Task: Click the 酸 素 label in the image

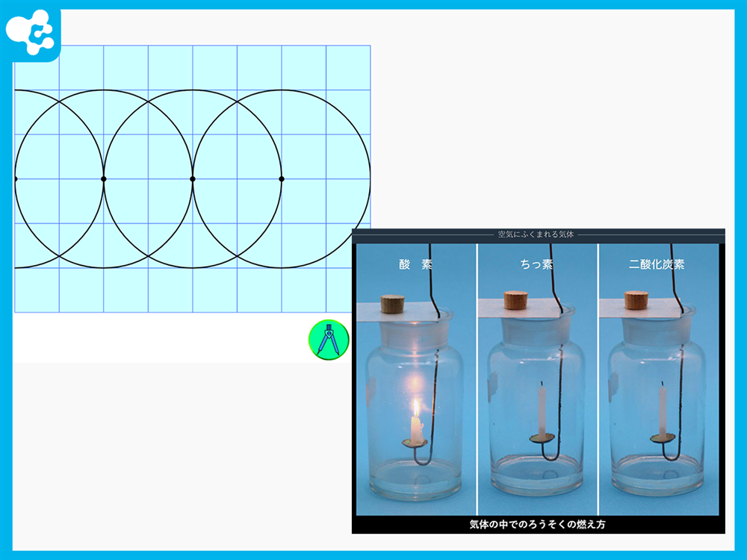Action: (x=415, y=265)
